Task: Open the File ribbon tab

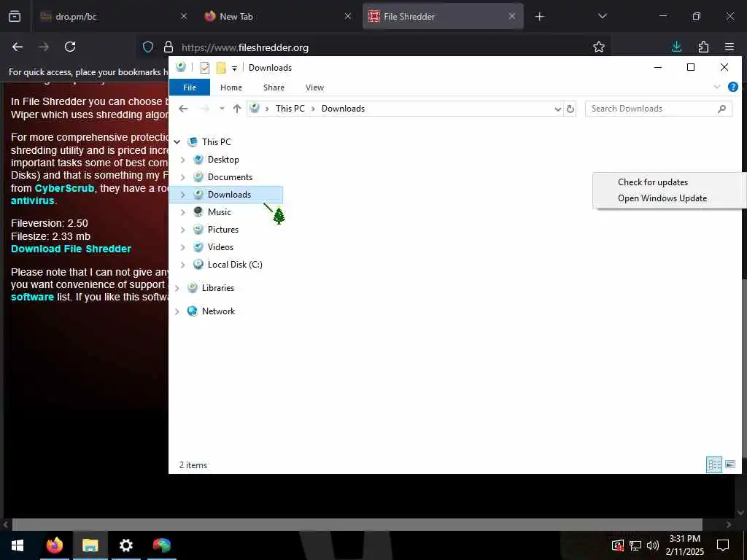Action: [x=190, y=87]
